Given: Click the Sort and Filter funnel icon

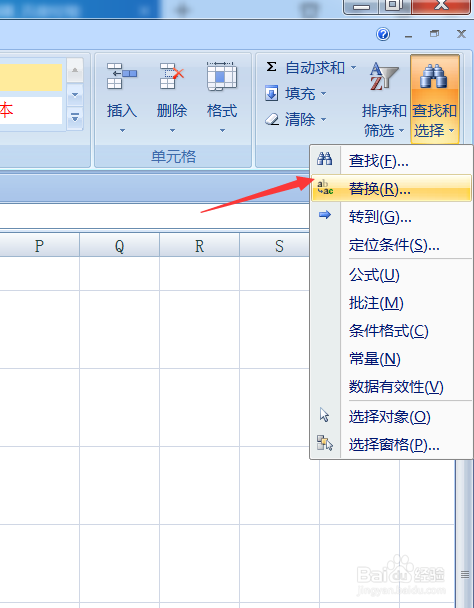Looking at the screenshot, I should [x=383, y=76].
